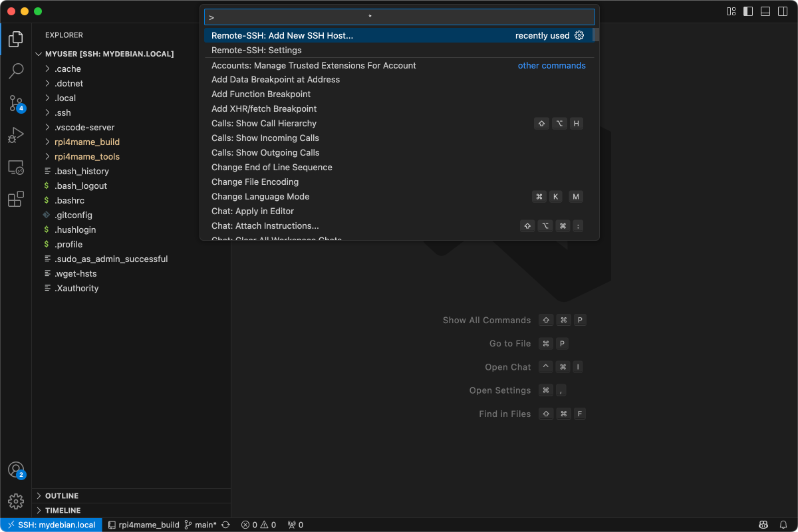Click the other commands link
798x532 pixels.
551,65
